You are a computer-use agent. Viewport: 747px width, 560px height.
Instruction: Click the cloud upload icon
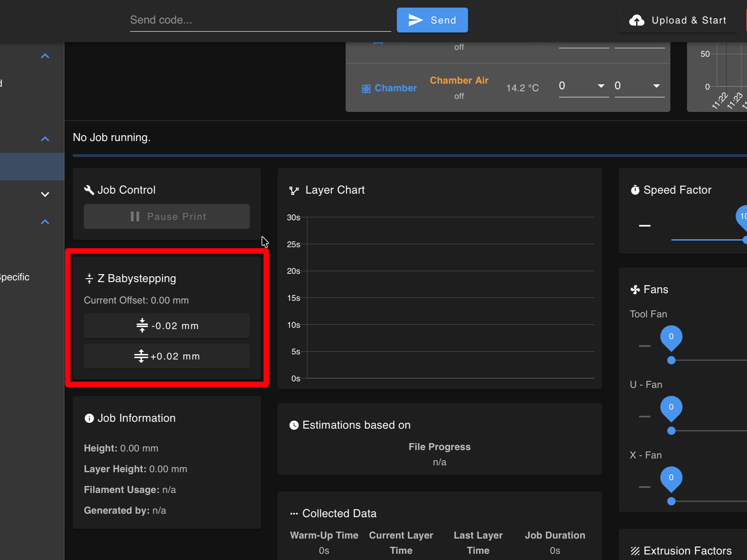tap(636, 20)
